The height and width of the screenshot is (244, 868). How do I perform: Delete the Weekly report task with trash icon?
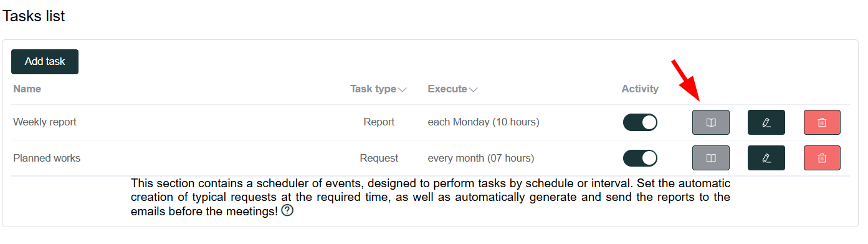point(822,122)
